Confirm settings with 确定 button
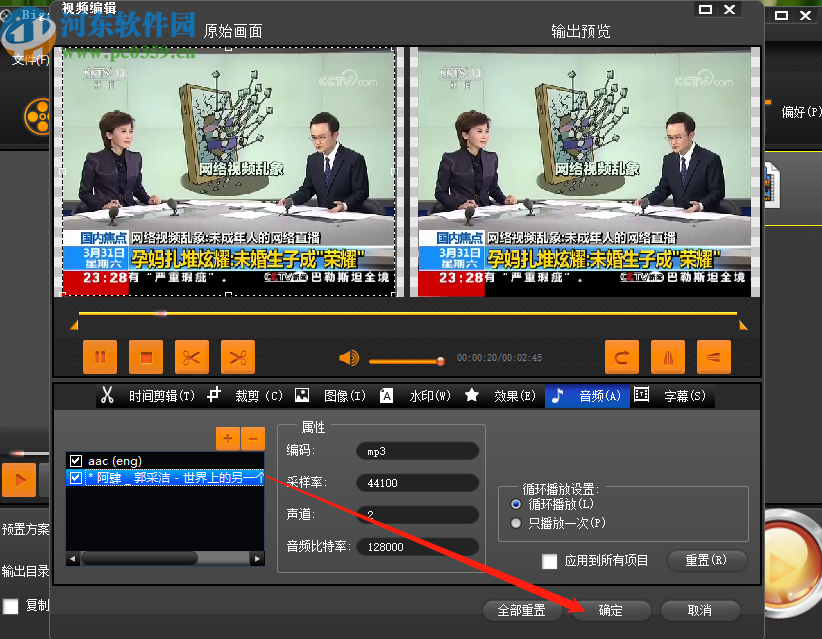The image size is (822, 639). coord(610,611)
